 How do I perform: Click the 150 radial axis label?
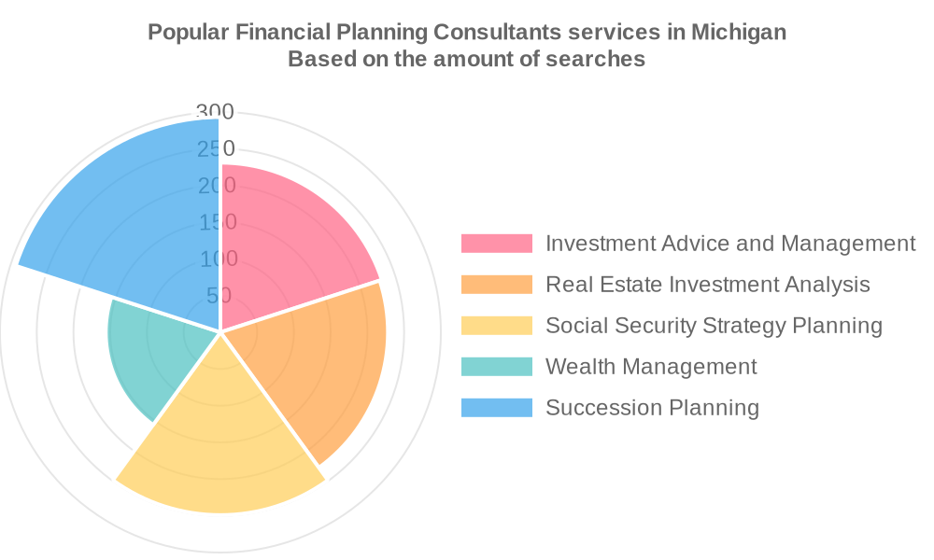(x=217, y=222)
